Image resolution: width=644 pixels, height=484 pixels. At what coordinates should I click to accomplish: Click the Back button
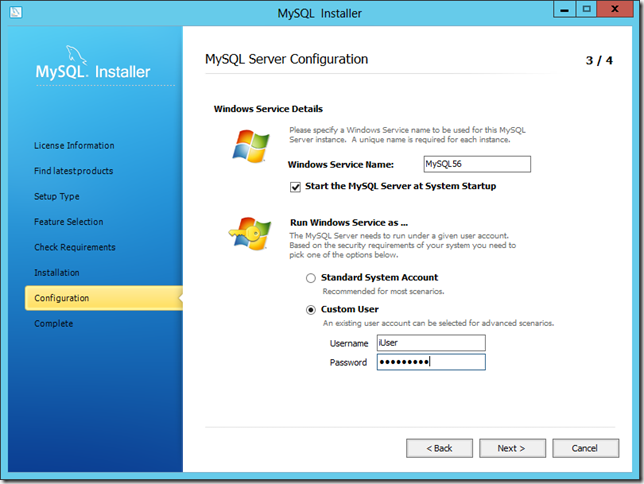[439, 448]
